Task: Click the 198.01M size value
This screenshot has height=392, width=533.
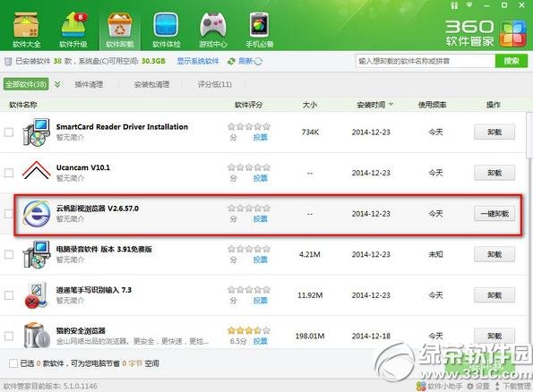Action: coord(310,336)
